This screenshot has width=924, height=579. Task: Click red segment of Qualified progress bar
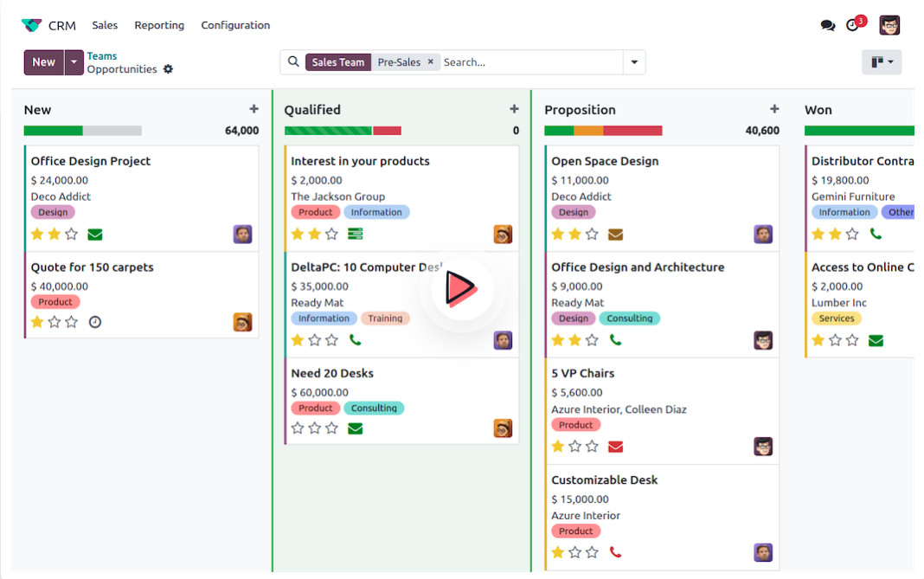pos(387,131)
